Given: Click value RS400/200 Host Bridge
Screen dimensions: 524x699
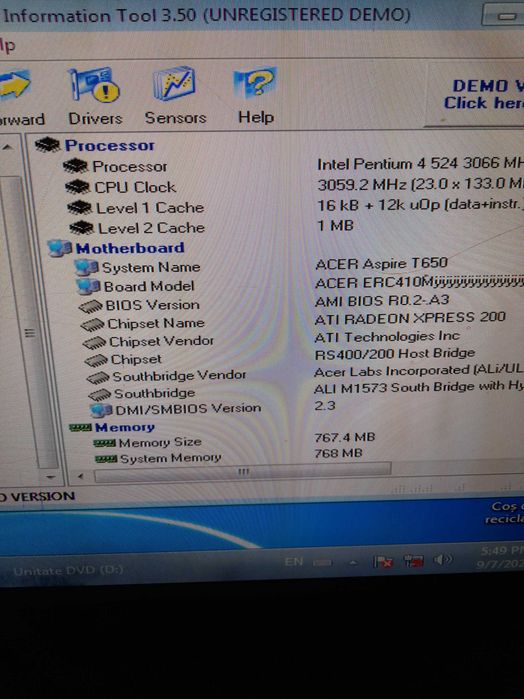Looking at the screenshot, I should tap(395, 354).
